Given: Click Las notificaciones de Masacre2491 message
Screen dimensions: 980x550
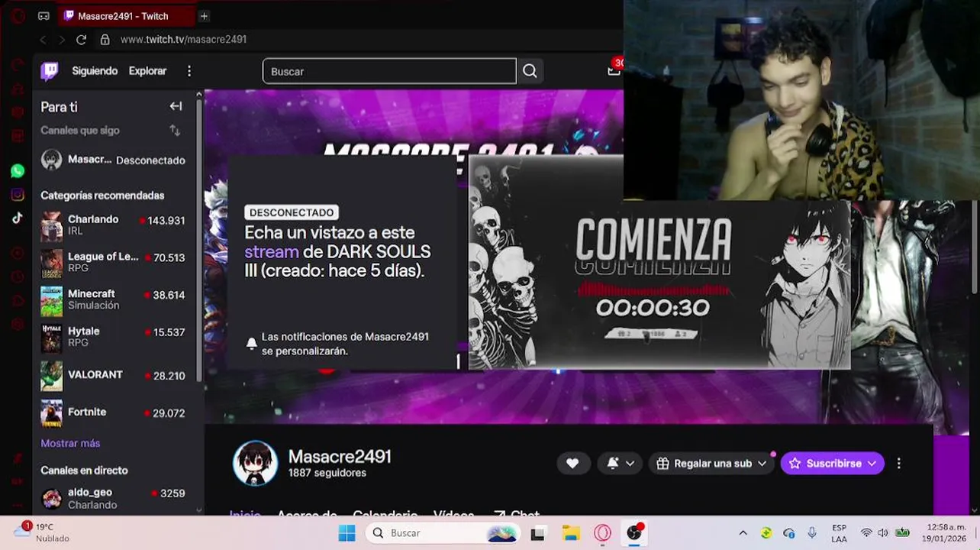Looking at the screenshot, I should pos(345,344).
